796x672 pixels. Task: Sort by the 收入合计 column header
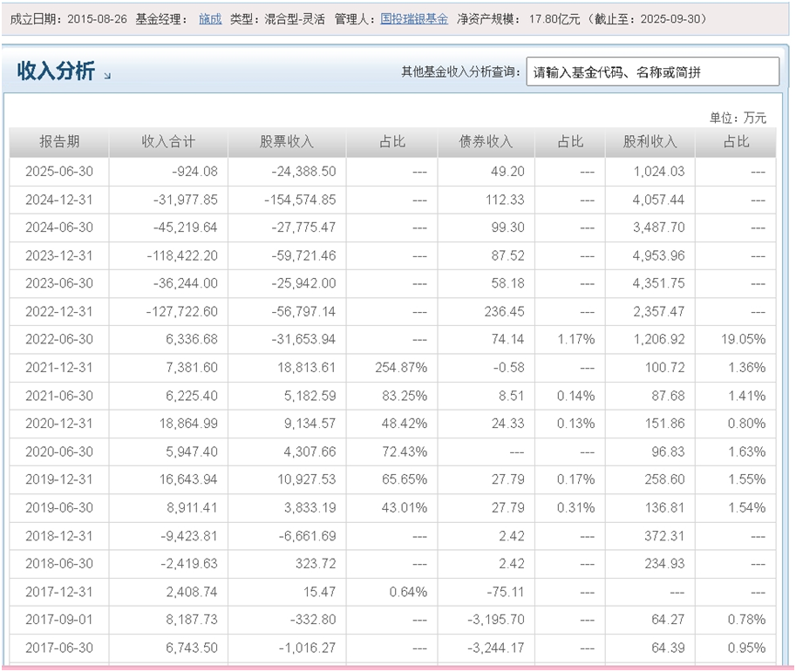point(166,142)
